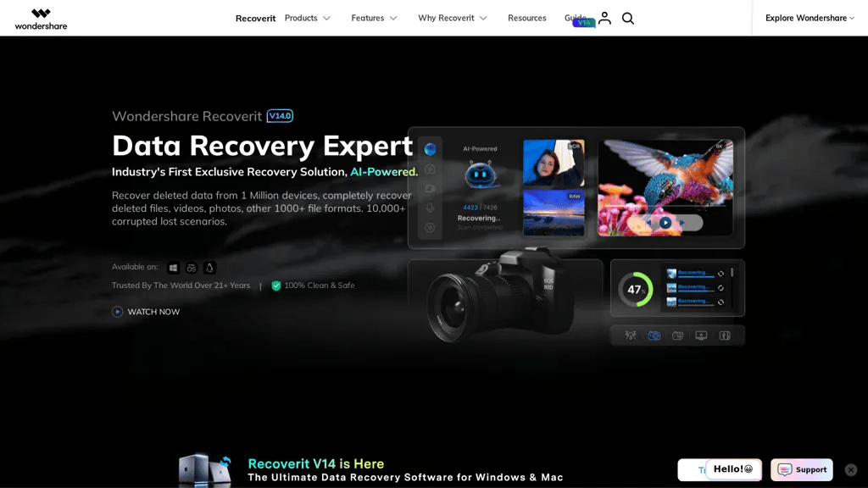
Task: Click the monitor device icon
Action: tap(701, 335)
